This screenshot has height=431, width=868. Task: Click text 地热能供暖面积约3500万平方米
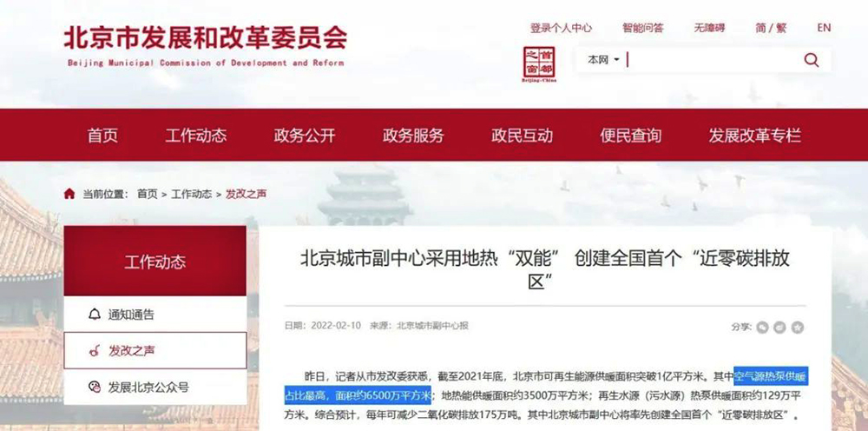pyautogui.click(x=516, y=396)
